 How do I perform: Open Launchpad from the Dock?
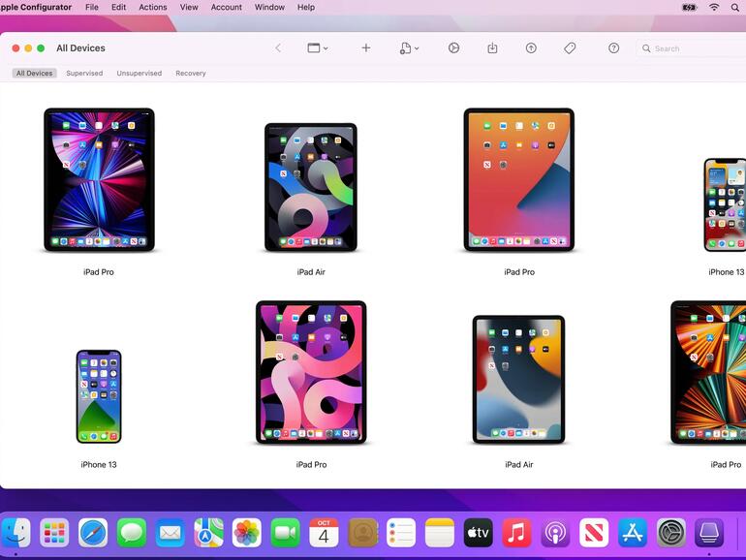(54, 533)
